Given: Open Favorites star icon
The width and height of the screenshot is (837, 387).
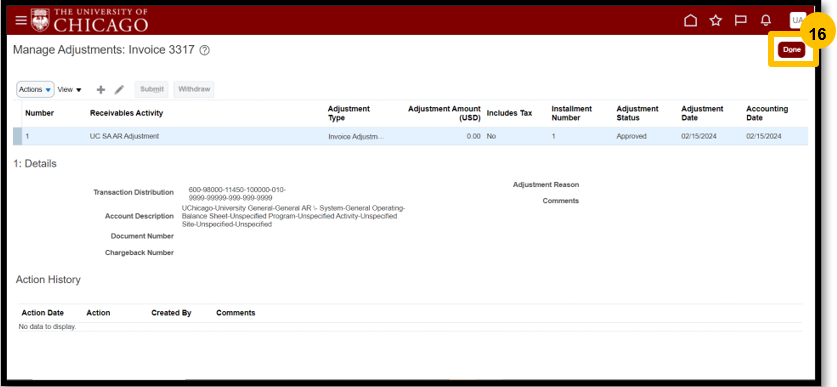Looking at the screenshot, I should click(x=715, y=21).
